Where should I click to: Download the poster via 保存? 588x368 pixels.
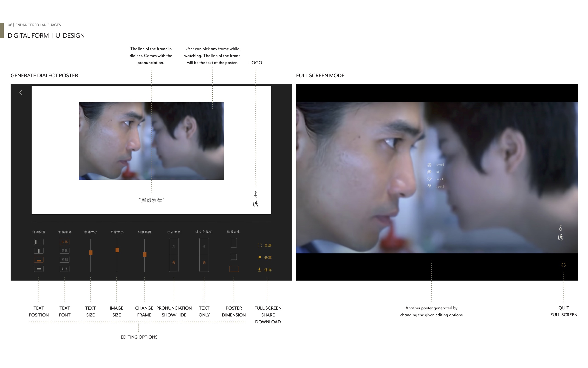[x=265, y=270]
